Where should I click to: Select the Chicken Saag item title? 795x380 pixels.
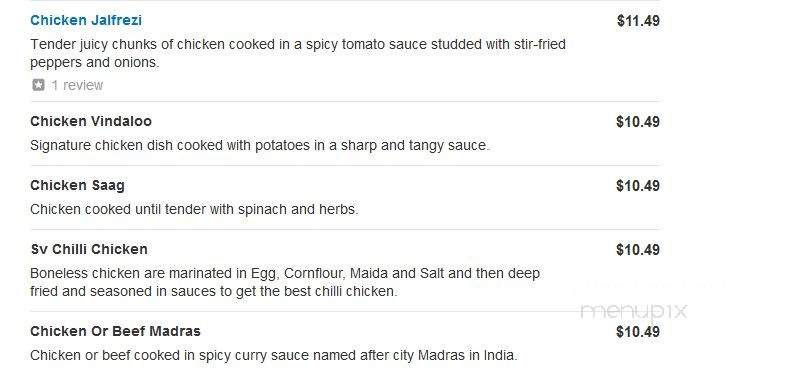click(x=77, y=186)
